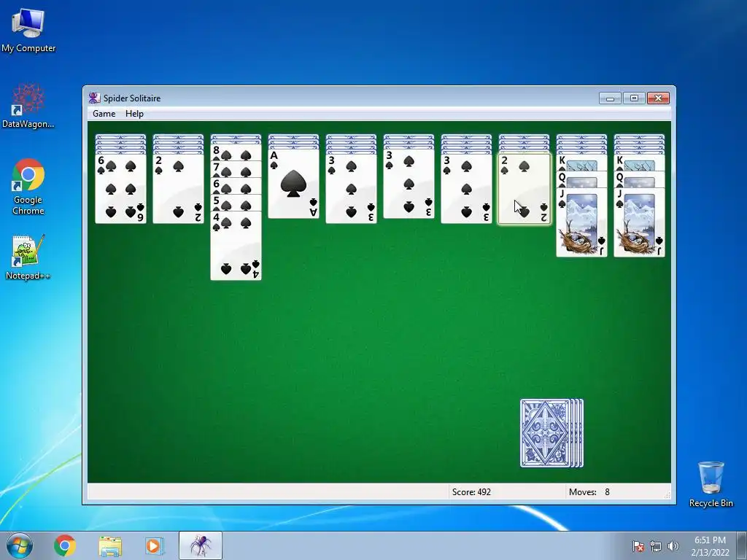Click the Moves: 8 status text
This screenshot has height=560, width=747.
pyautogui.click(x=589, y=492)
